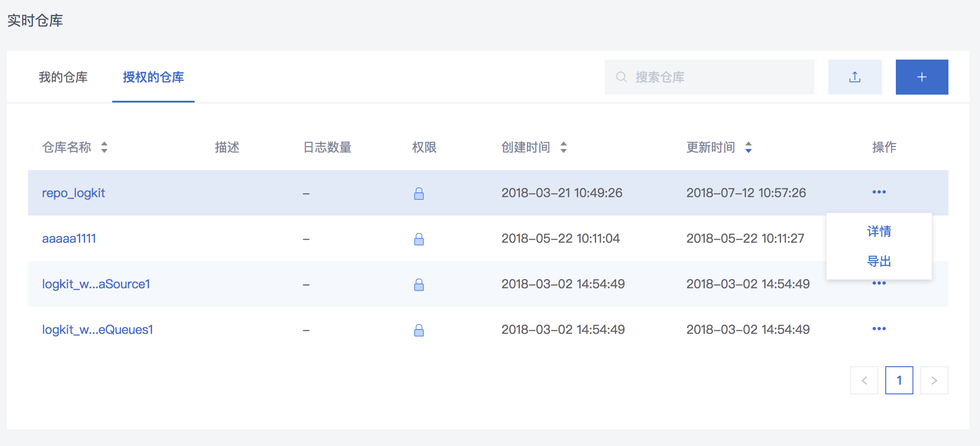
Task: Click the blue plus add-repository button
Action: (x=922, y=77)
